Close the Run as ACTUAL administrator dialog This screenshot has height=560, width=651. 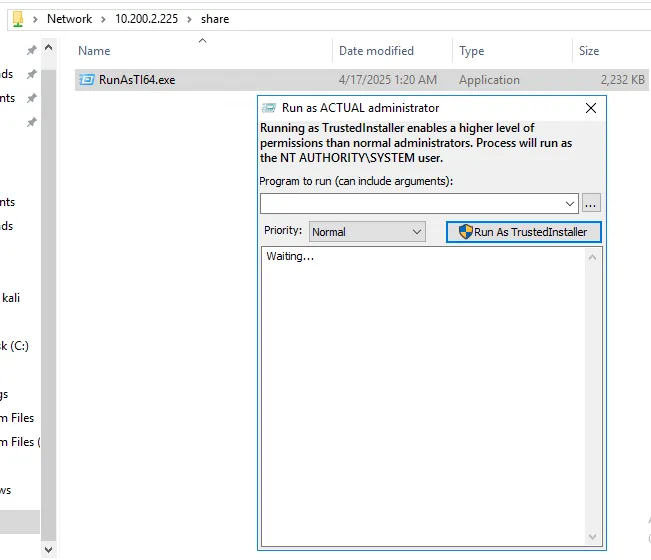click(x=590, y=108)
